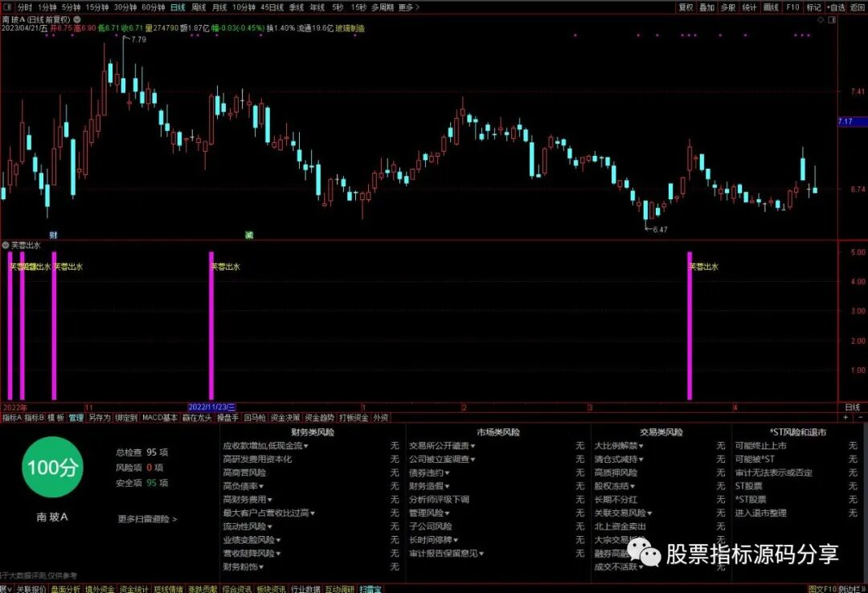Expand 最大客户占营收比过高 dropdown

(x=269, y=513)
